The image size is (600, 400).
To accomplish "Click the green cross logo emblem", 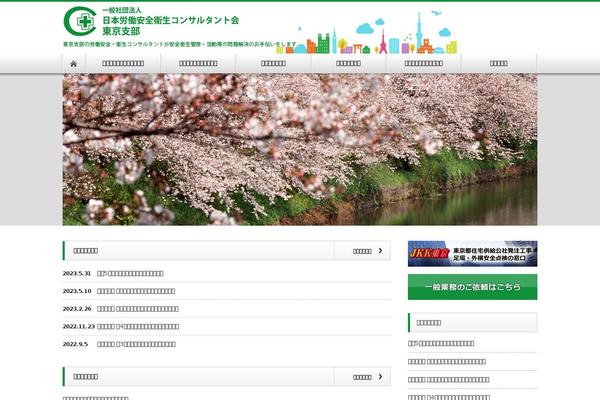I will (80, 21).
